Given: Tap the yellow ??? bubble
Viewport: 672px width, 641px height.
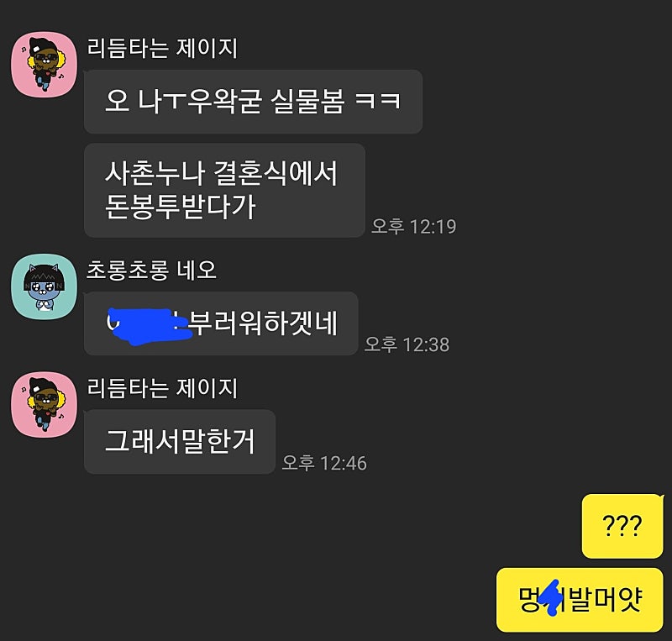Looking at the screenshot, I should [x=622, y=526].
